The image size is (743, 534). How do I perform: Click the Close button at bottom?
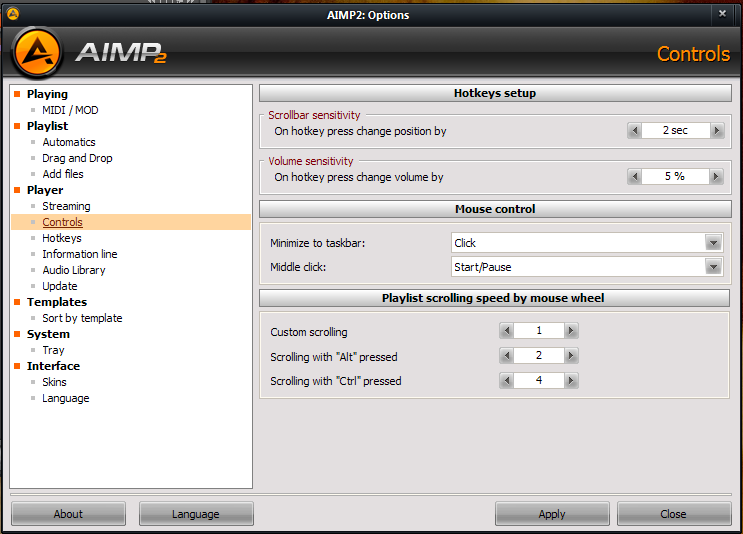[x=674, y=514]
